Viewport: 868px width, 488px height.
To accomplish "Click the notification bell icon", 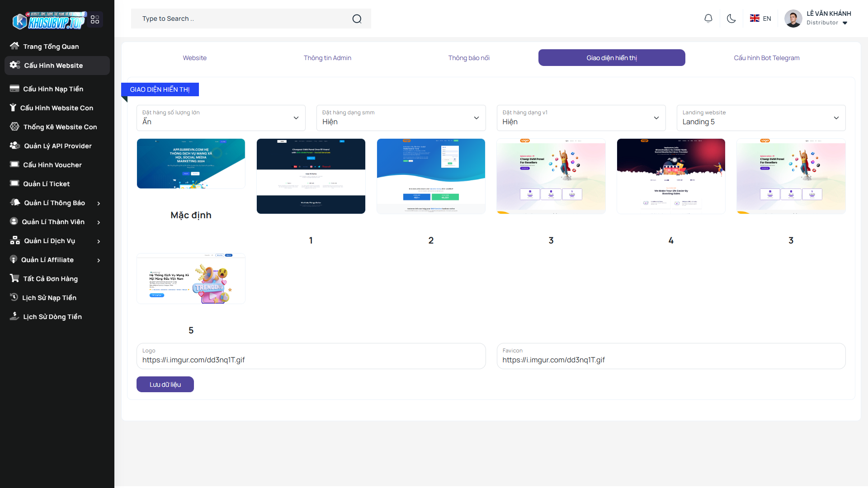I will [708, 19].
